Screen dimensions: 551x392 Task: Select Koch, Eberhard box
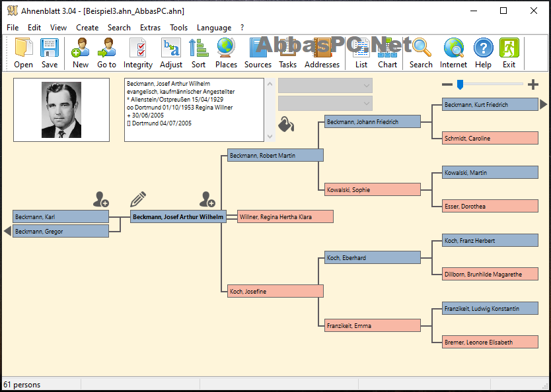pos(373,257)
